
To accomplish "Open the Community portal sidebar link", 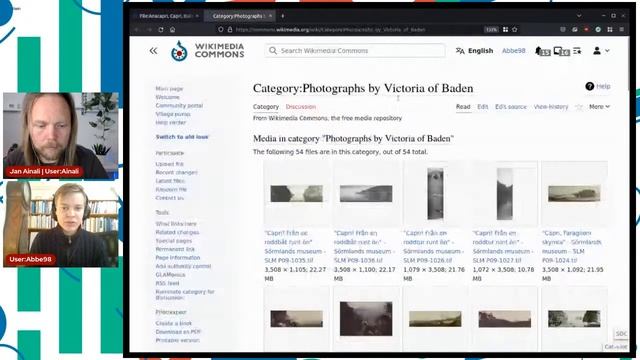I will (179, 105).
